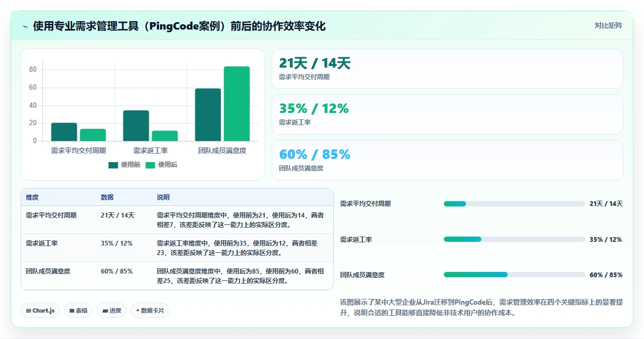
Task: Click table cell 团队成员满意度
Action: click(x=48, y=271)
